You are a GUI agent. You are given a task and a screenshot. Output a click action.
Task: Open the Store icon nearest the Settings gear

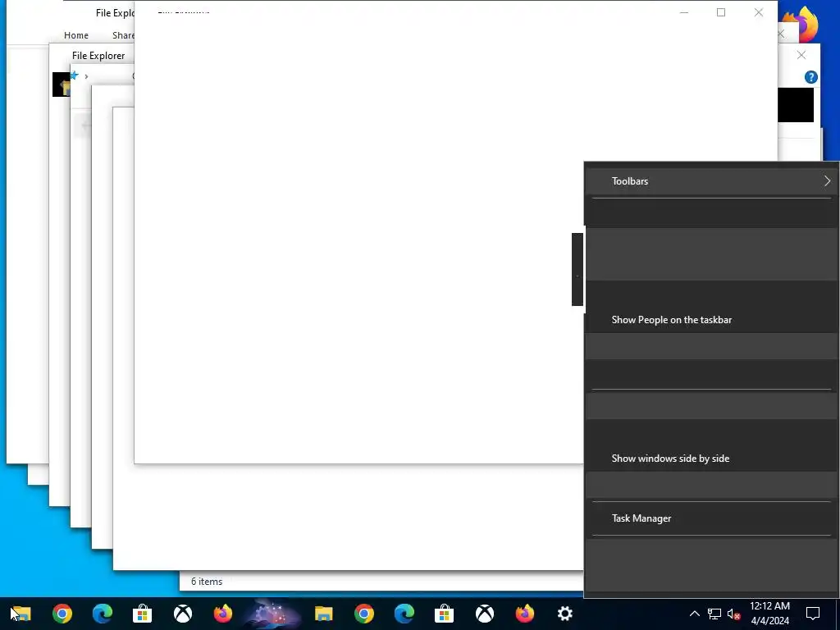(x=444, y=614)
